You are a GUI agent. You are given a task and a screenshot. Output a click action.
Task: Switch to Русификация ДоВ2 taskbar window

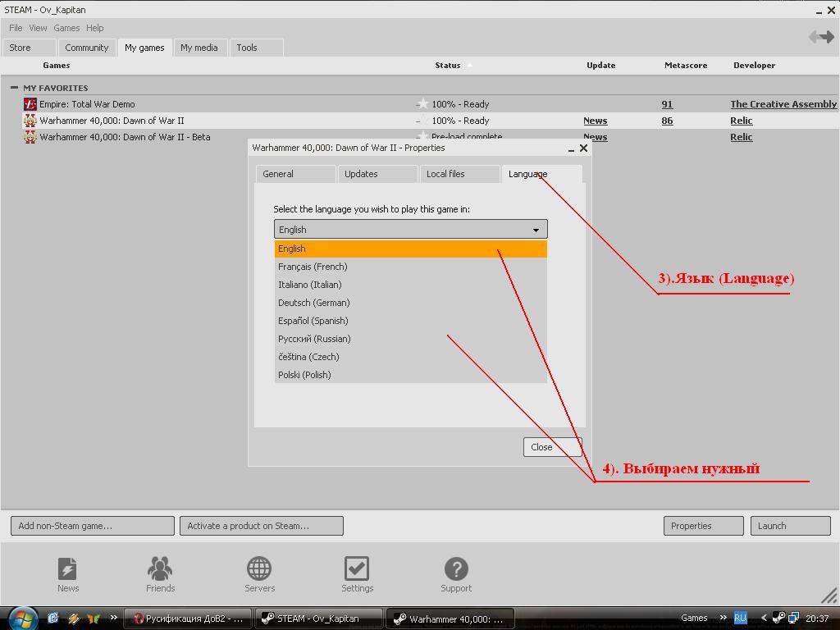pos(188,619)
